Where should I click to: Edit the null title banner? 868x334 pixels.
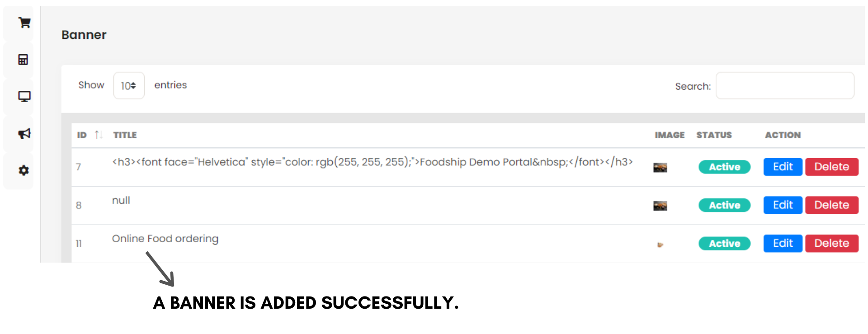782,205
